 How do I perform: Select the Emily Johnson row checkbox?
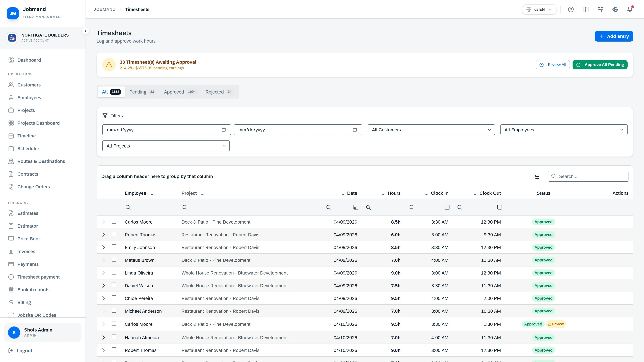coord(114,247)
